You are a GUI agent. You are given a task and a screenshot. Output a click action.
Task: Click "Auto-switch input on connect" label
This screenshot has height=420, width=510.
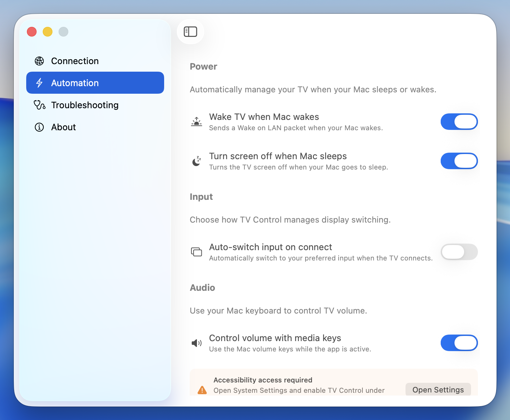(271, 247)
